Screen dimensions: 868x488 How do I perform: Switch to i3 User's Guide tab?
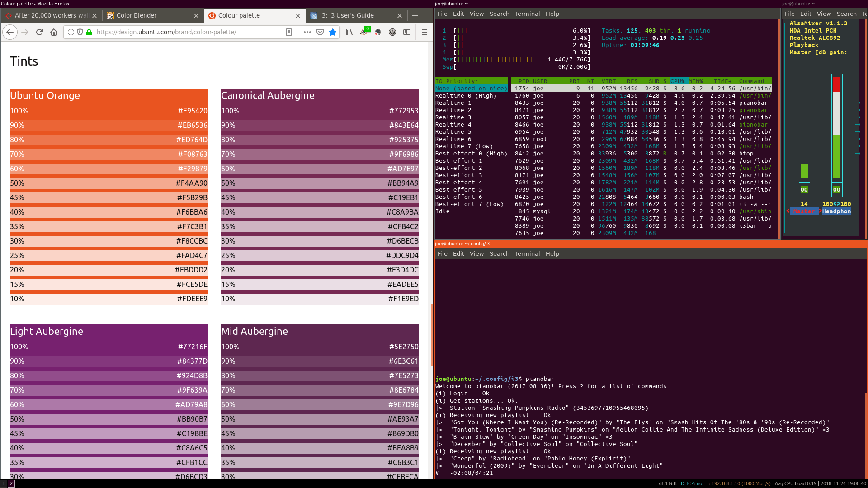(347, 15)
